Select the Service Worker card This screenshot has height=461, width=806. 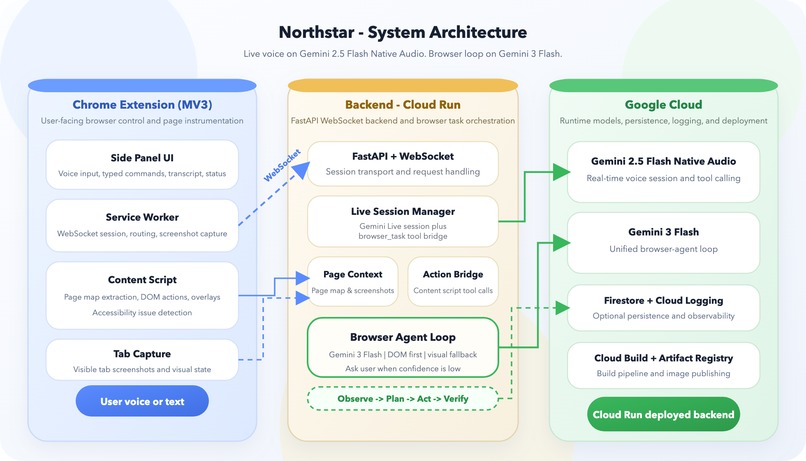click(142, 225)
